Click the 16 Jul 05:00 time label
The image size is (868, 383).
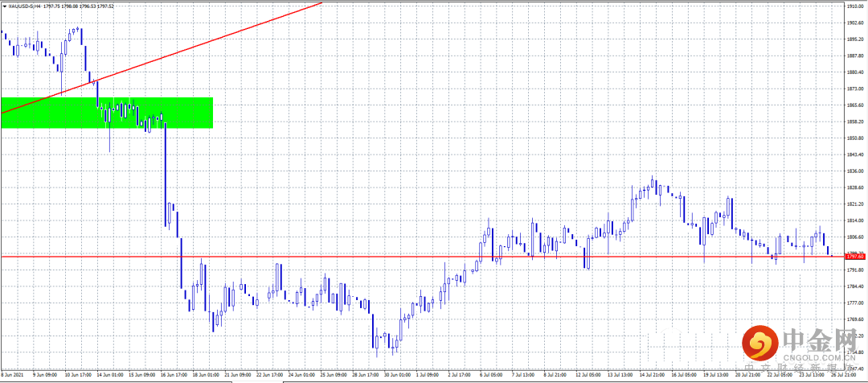pos(686,375)
